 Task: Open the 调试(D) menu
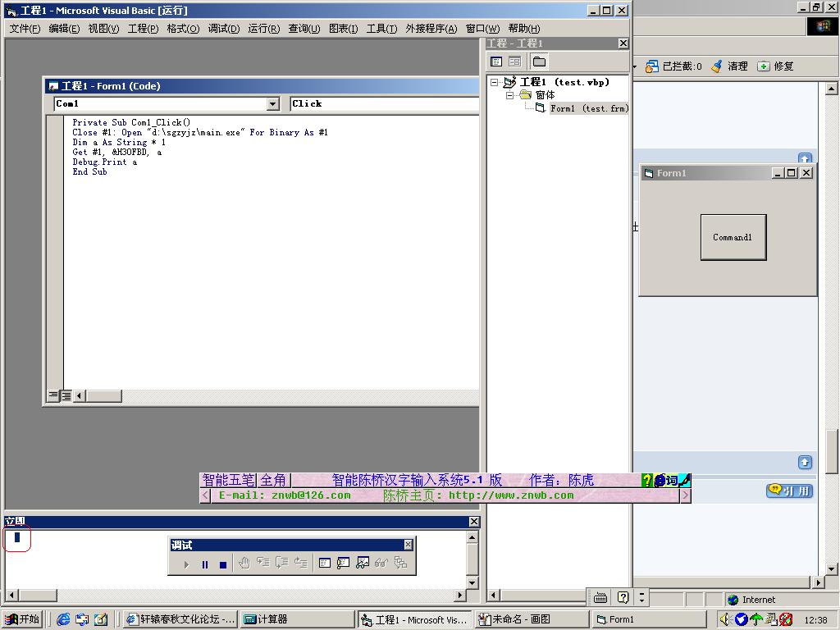223,29
